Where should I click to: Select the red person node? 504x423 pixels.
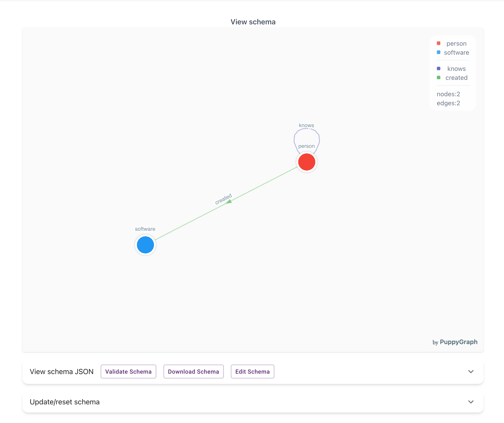tap(307, 162)
